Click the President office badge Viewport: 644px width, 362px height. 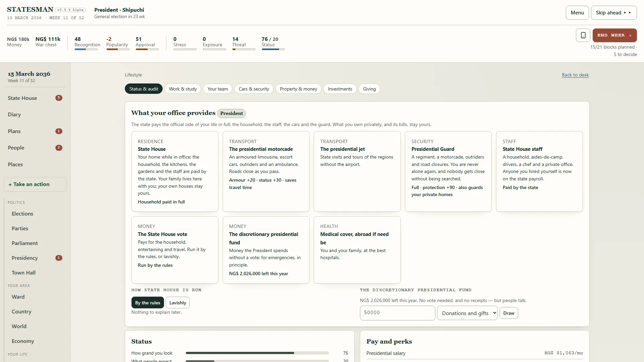click(x=231, y=113)
